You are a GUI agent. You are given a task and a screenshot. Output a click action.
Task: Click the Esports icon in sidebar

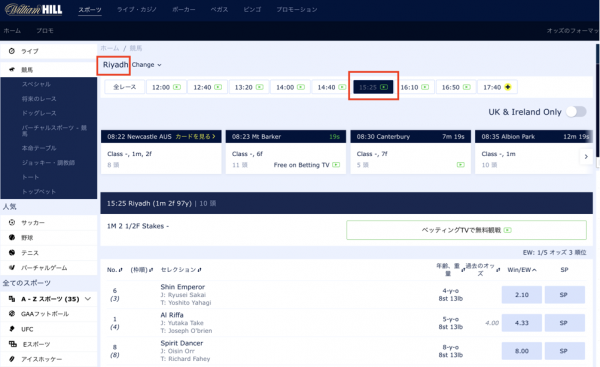tap(13, 344)
